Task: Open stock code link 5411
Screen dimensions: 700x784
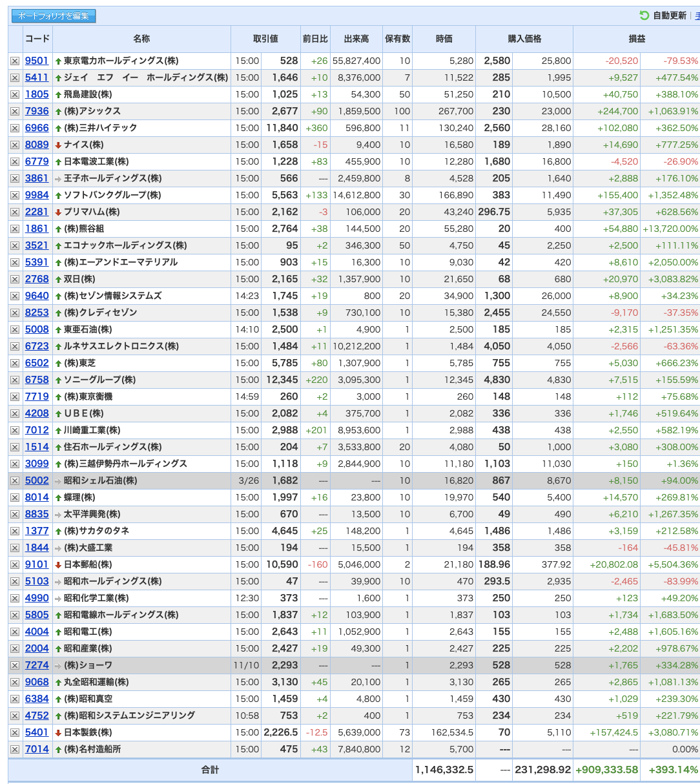Action: coord(37,77)
